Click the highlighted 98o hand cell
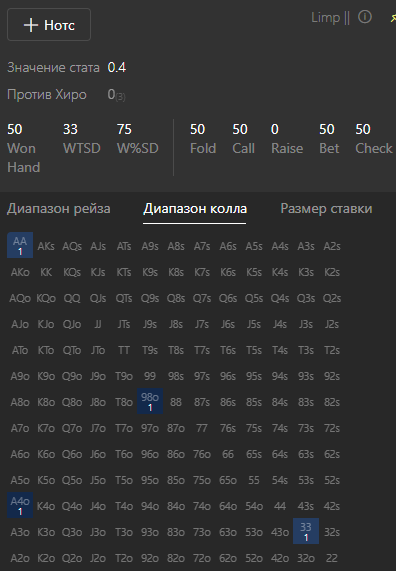This screenshot has width=396, height=571. pos(150,401)
